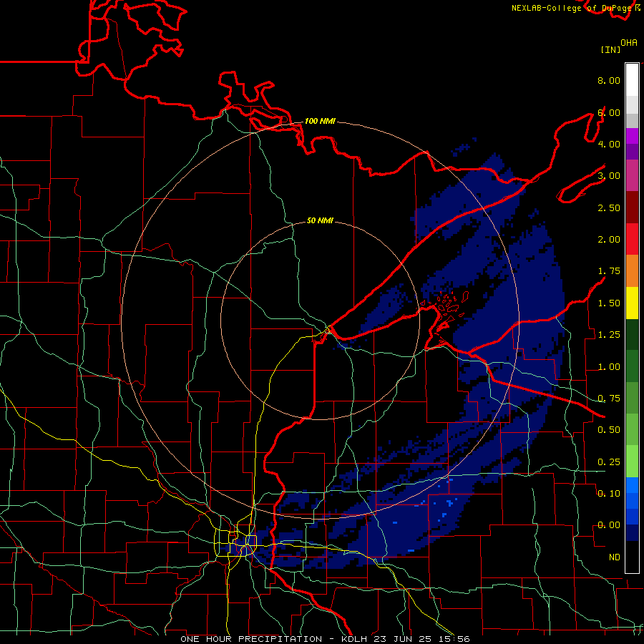Select the 0.50 legend value
The height and width of the screenshot is (644, 644).
tap(609, 430)
